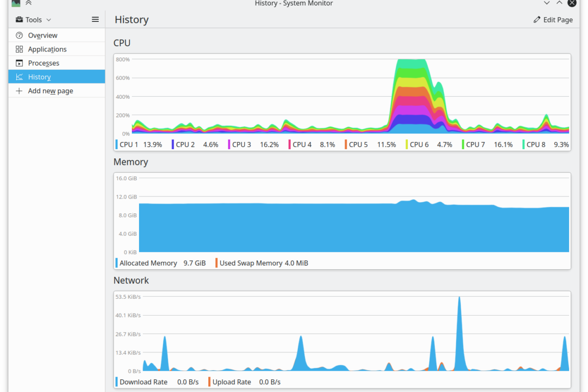Click the keep-above double chevron in titlebar
This screenshot has width=588, height=392.
29,3
